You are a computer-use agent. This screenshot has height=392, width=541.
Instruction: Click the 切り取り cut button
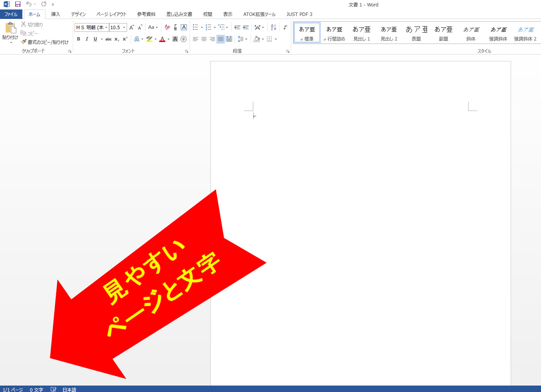[x=32, y=25]
